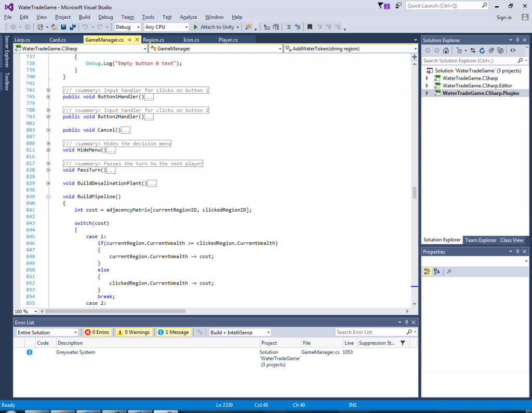This screenshot has width=532, height=413.
Task: Click the account avatar icon near Sign in
Action: 525,17
